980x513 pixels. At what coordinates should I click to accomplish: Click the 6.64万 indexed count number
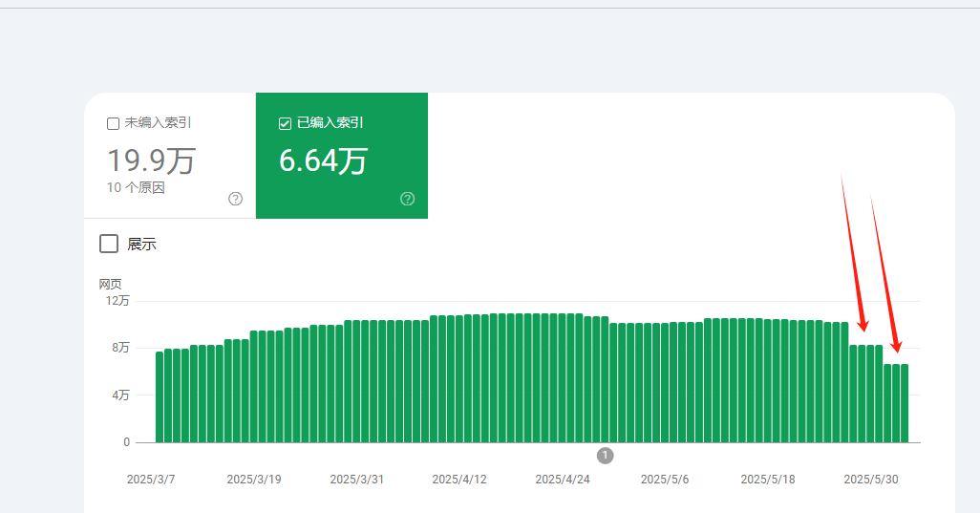point(323,161)
